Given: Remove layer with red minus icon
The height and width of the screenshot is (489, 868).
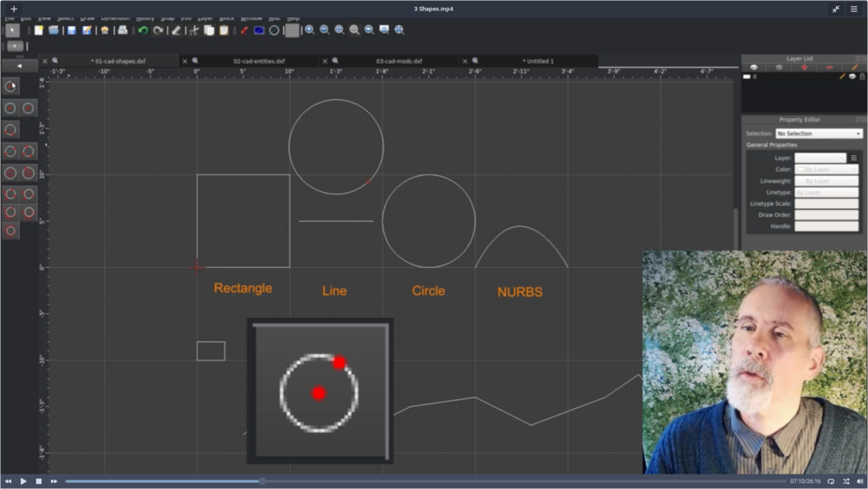Looking at the screenshot, I should click(829, 67).
